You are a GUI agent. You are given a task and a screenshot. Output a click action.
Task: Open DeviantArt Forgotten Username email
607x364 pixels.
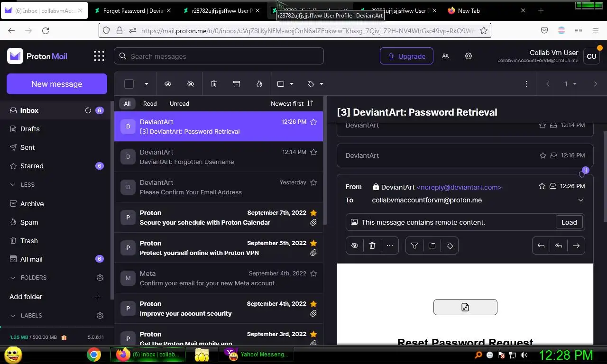[219, 157]
